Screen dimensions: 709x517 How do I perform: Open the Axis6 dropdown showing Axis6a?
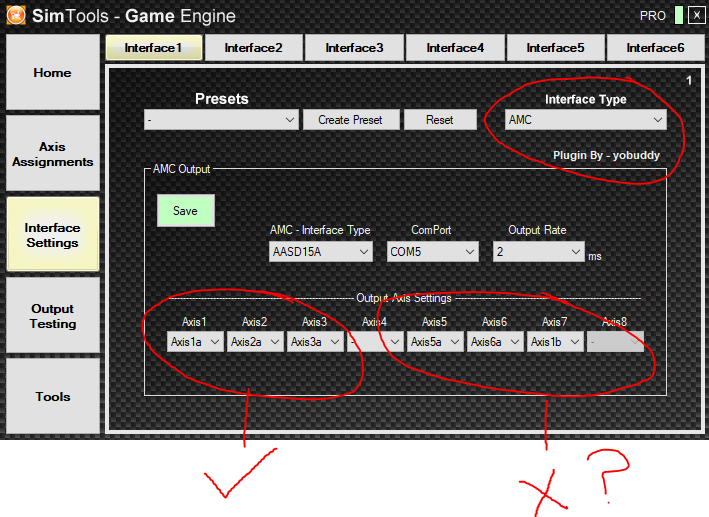pos(495,342)
